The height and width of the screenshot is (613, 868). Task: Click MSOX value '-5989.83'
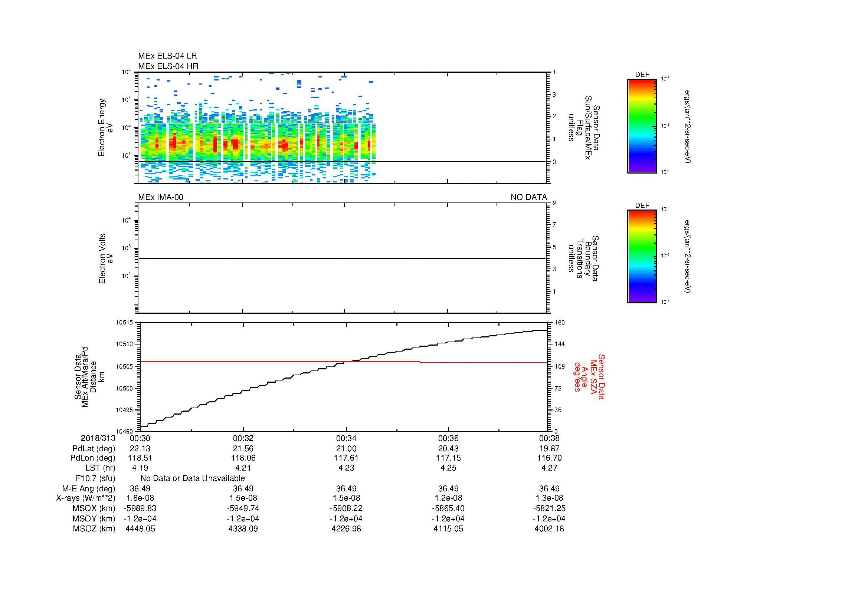click(x=140, y=508)
